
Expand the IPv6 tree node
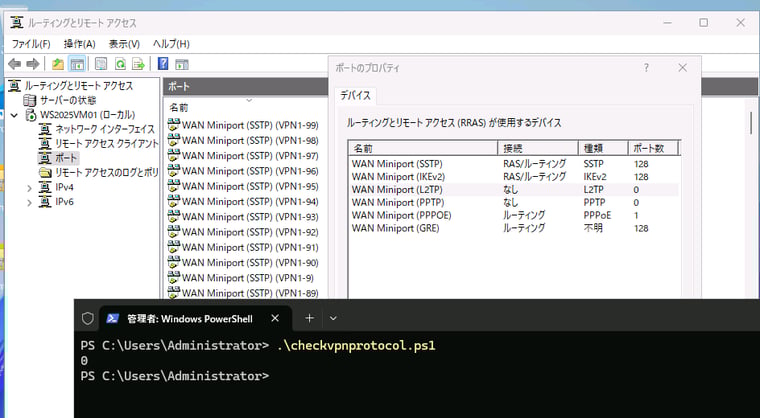29,203
